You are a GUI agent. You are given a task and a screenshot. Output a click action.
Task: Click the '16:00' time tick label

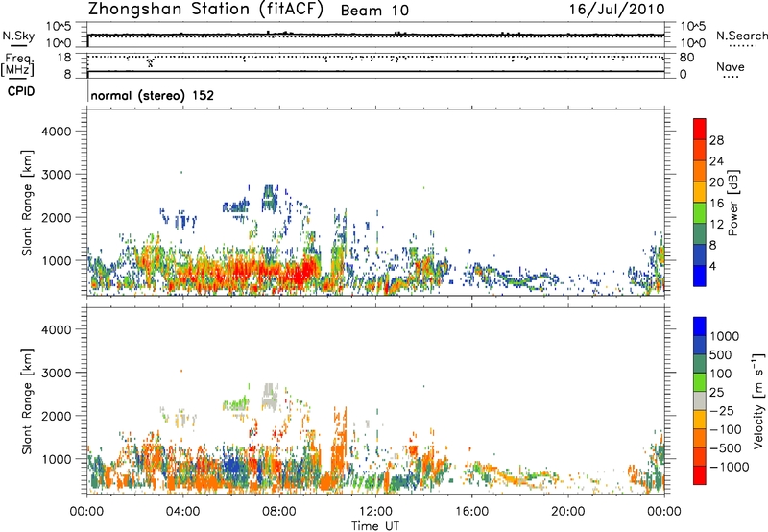(471, 512)
